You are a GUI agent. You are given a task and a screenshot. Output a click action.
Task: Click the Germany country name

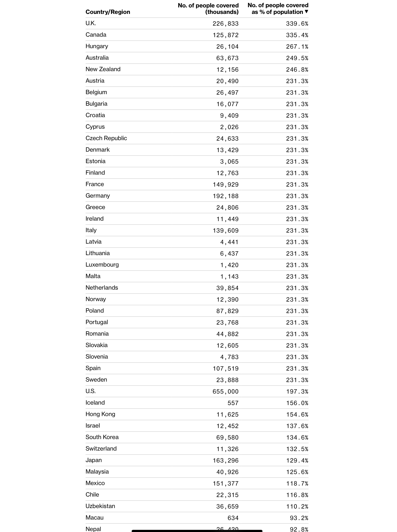pyautogui.click(x=98, y=196)
